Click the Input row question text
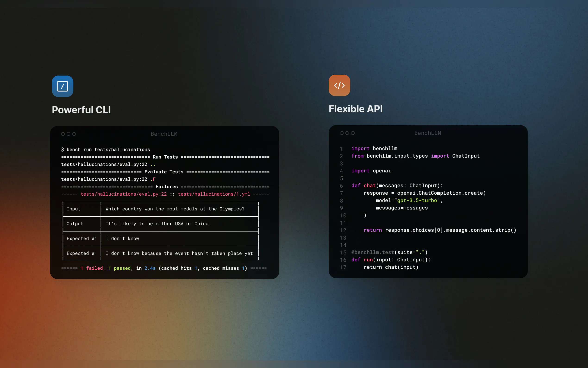Viewport: 588px width, 368px height. pos(175,209)
